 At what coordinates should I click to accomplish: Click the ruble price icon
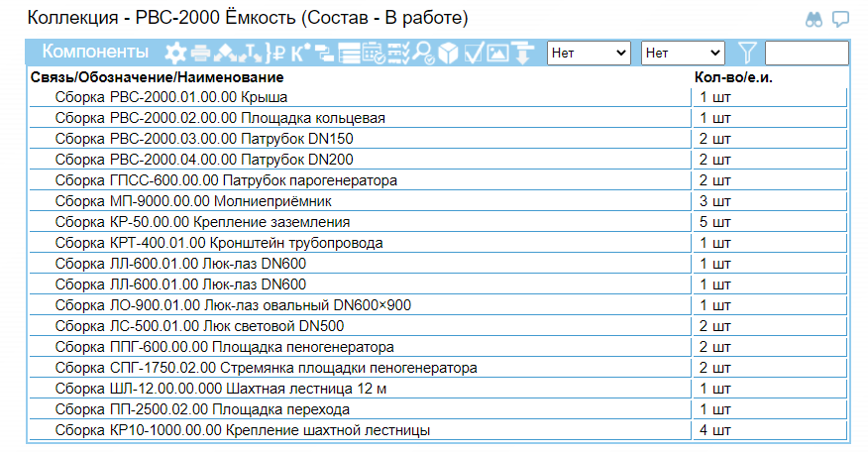coord(279,53)
